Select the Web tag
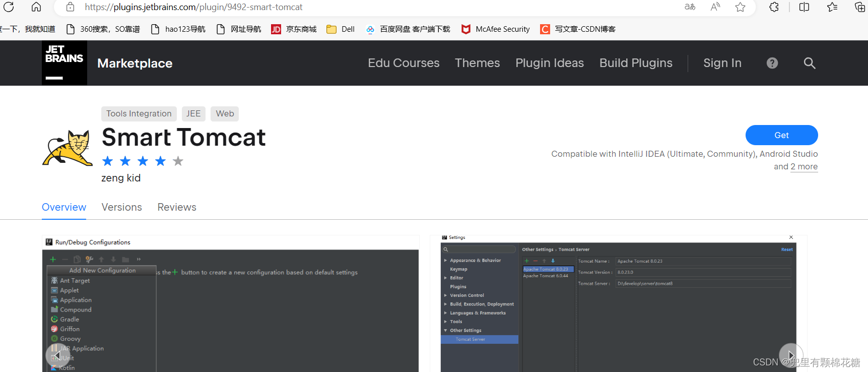 225,114
